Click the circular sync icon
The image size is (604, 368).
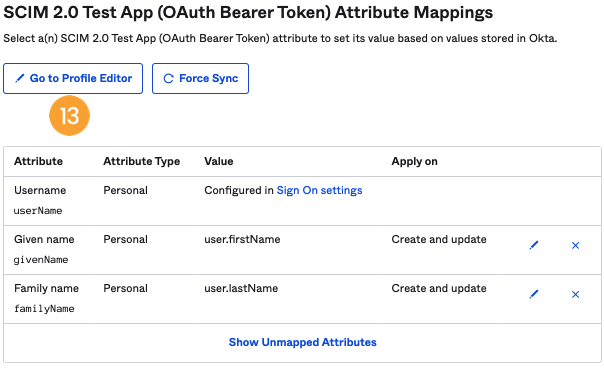click(x=168, y=78)
